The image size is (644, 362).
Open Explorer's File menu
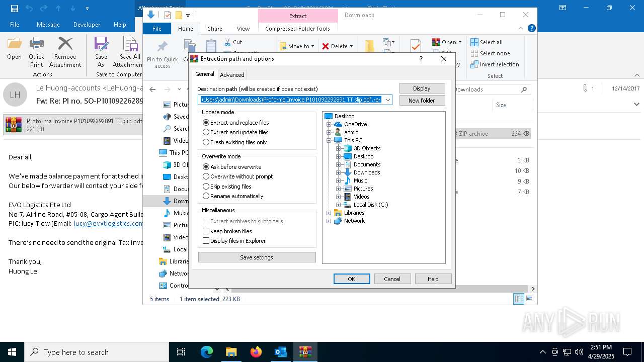157,29
